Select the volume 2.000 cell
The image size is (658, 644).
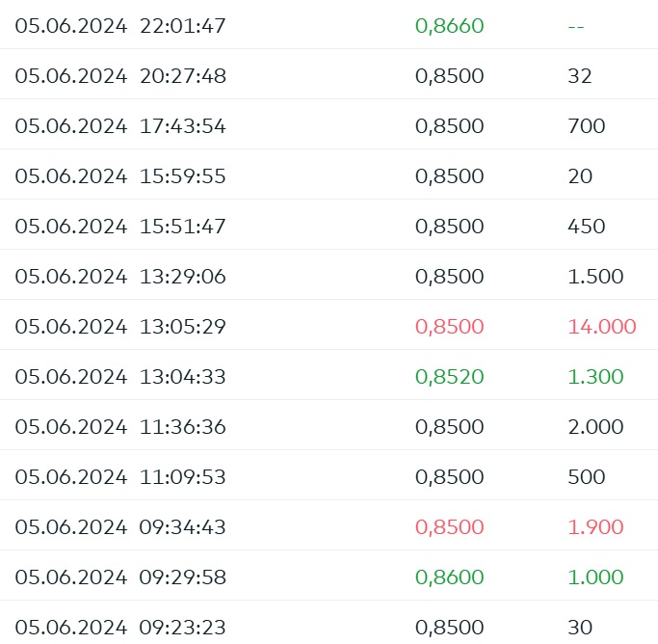pos(595,427)
